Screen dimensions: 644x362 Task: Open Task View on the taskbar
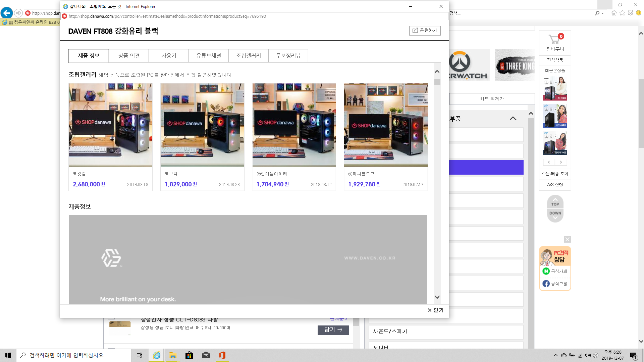click(x=140, y=355)
